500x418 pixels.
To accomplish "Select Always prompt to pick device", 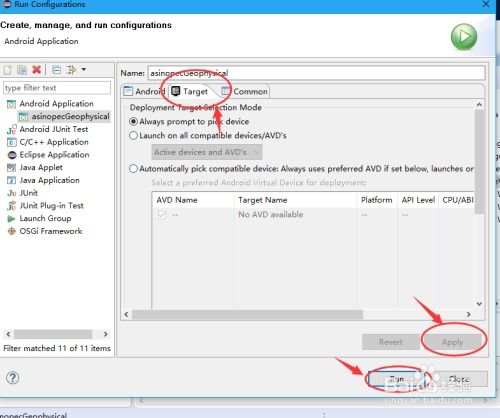I will 189,121.
